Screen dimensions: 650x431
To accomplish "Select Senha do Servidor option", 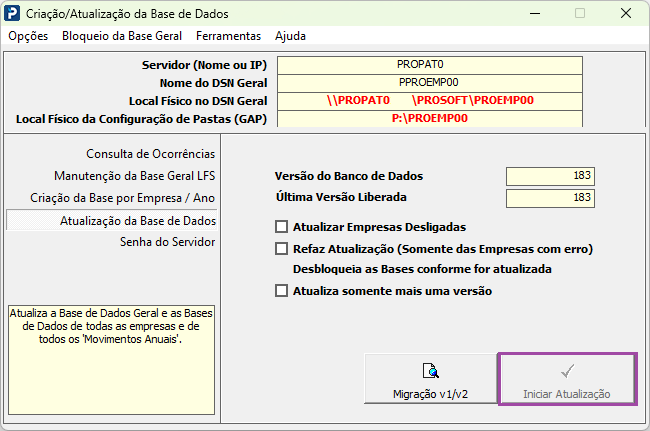I will coord(167,242).
